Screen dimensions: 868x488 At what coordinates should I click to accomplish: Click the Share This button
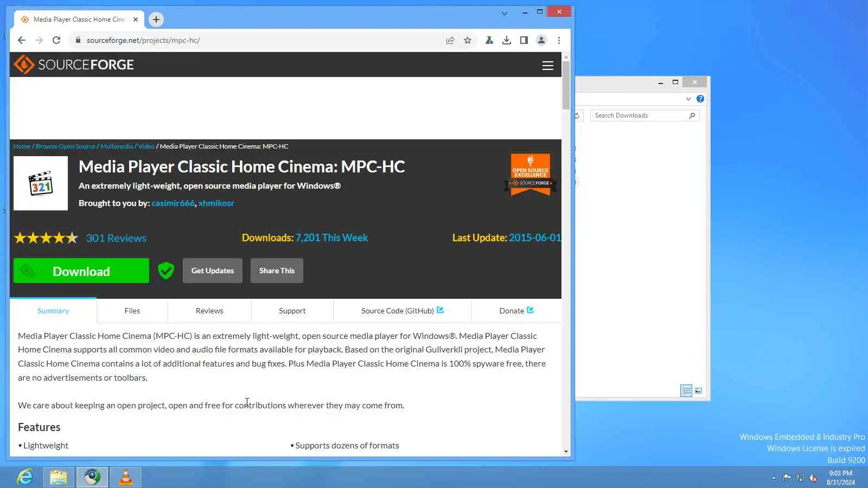(277, 271)
